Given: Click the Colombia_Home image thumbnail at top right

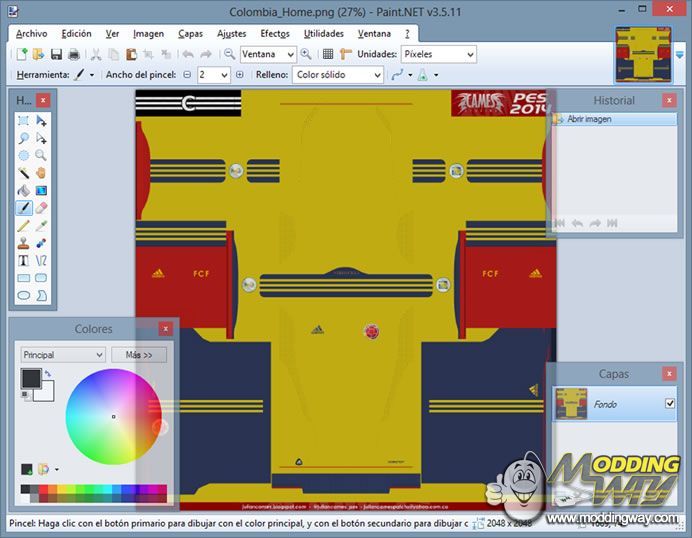Looking at the screenshot, I should pyautogui.click(x=643, y=53).
